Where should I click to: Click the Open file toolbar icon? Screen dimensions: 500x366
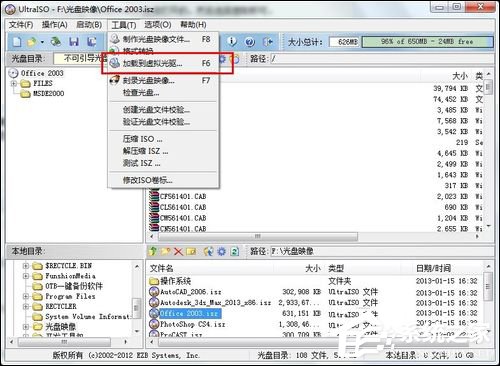[32, 42]
